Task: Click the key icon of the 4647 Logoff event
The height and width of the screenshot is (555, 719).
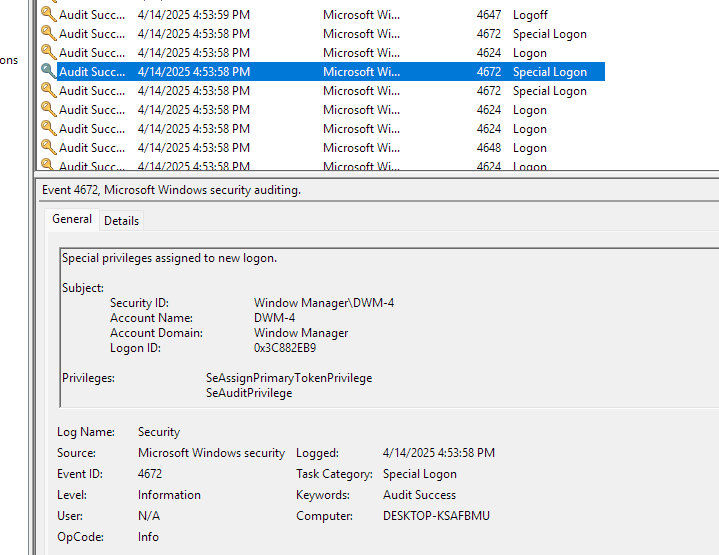Action: [x=49, y=14]
